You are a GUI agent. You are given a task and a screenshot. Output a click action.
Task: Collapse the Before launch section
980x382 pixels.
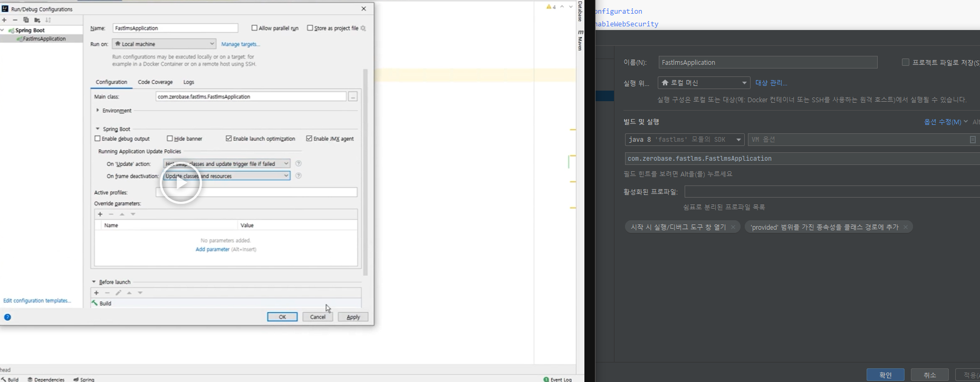coord(94,282)
